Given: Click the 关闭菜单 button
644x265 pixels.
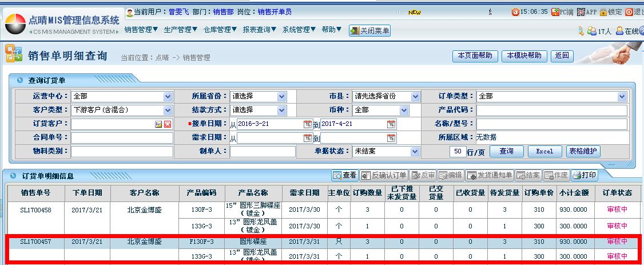Looking at the screenshot, I should [x=370, y=31].
